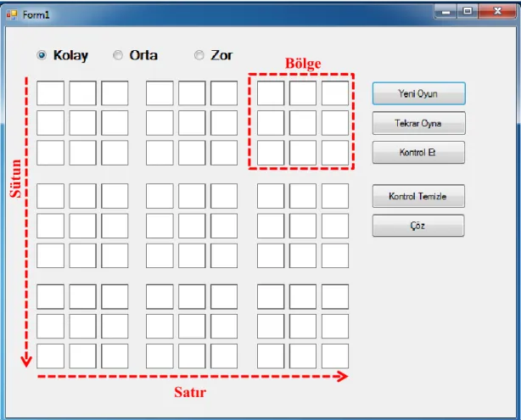
Task: Click the first row, ninth column cell
Action: 335,93
